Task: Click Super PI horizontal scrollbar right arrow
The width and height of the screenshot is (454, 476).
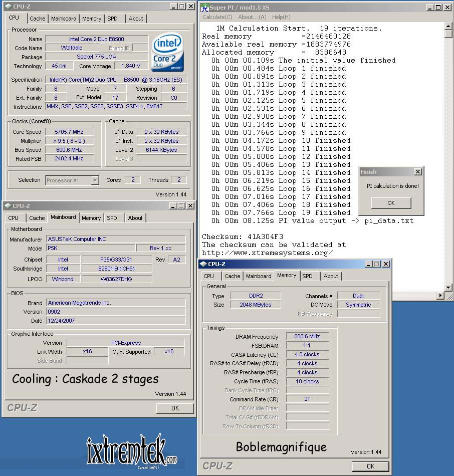Action: tap(440, 295)
